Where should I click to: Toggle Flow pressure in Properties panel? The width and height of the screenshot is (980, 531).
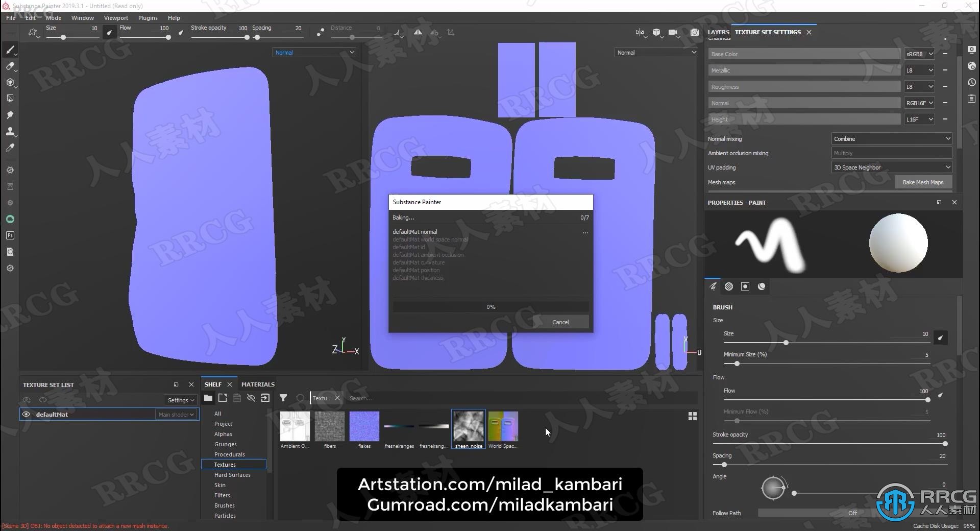pos(941,395)
